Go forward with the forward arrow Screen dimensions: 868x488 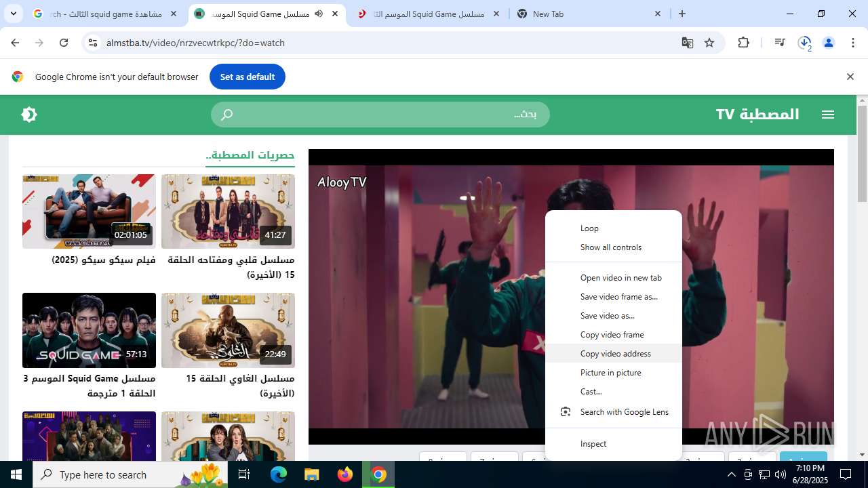(39, 43)
